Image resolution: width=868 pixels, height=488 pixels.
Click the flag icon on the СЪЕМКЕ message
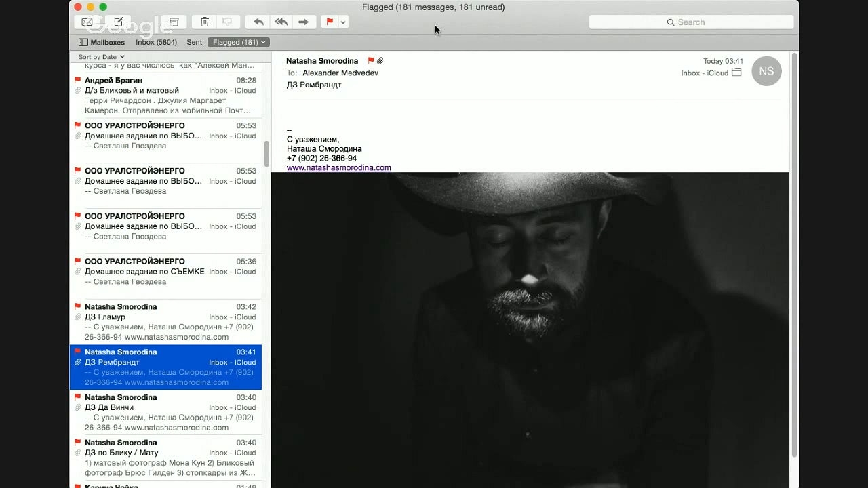click(x=77, y=261)
